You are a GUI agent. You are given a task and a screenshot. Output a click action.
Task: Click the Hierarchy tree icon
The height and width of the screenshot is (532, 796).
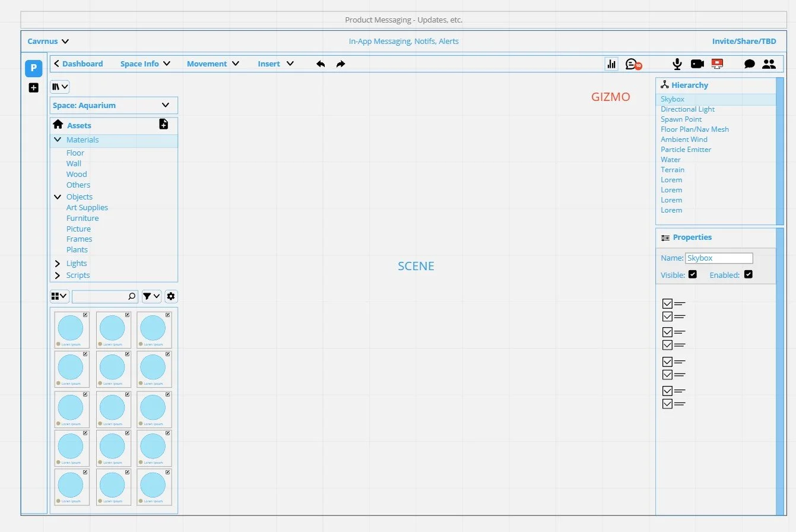665,85
